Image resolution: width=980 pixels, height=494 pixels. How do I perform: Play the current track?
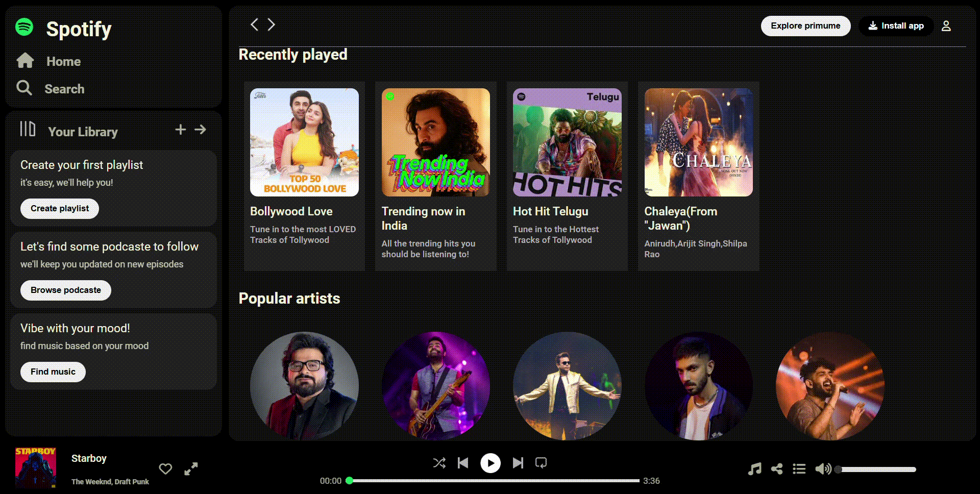[x=491, y=463]
